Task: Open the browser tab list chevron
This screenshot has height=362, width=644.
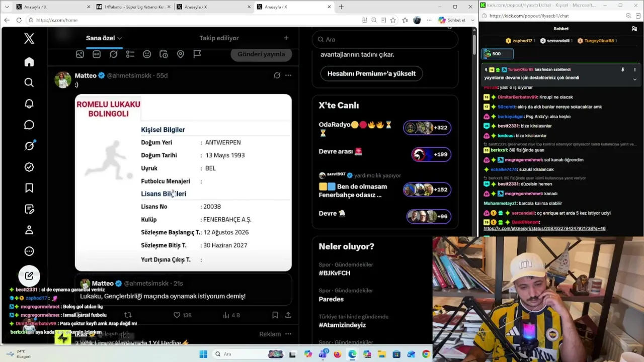Action: coord(7,7)
